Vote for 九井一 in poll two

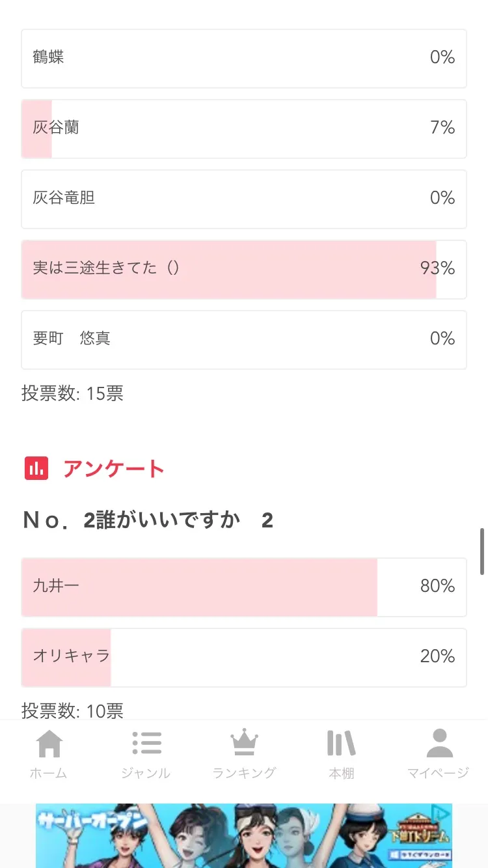click(244, 587)
